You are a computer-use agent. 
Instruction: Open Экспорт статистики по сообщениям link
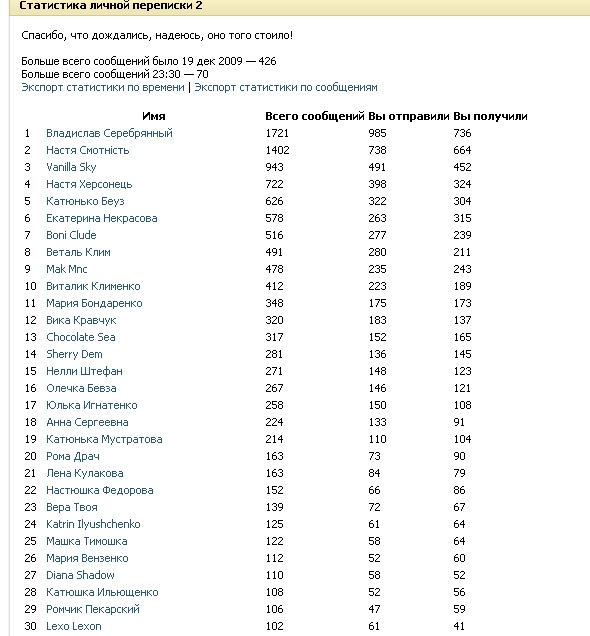[286, 87]
